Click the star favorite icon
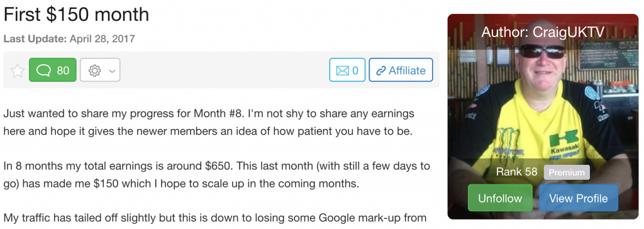This screenshot has height=229, width=644. point(17,70)
